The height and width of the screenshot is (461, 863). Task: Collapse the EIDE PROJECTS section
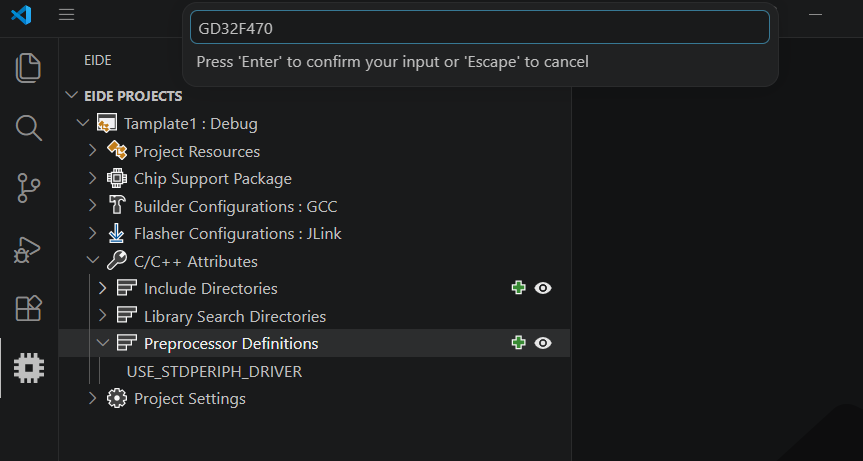pyautogui.click(x=72, y=95)
